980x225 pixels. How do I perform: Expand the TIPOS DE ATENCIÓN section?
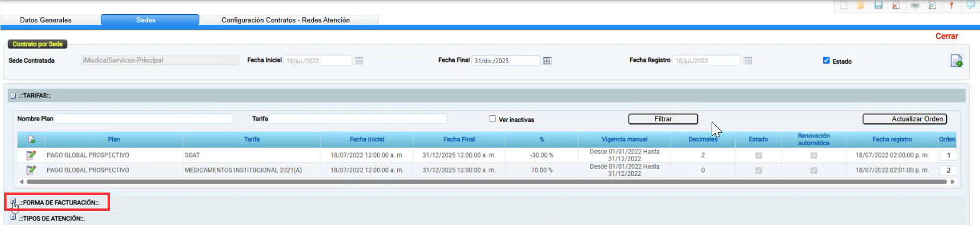click(13, 217)
